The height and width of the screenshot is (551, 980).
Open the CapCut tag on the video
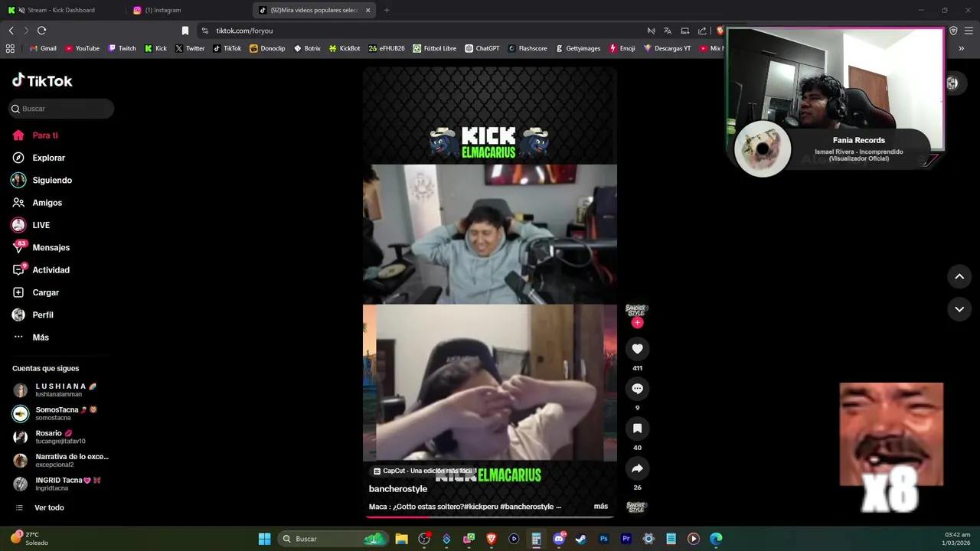[424, 471]
